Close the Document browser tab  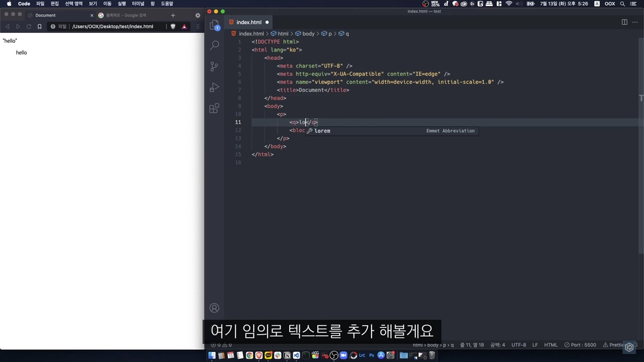[x=92, y=15]
